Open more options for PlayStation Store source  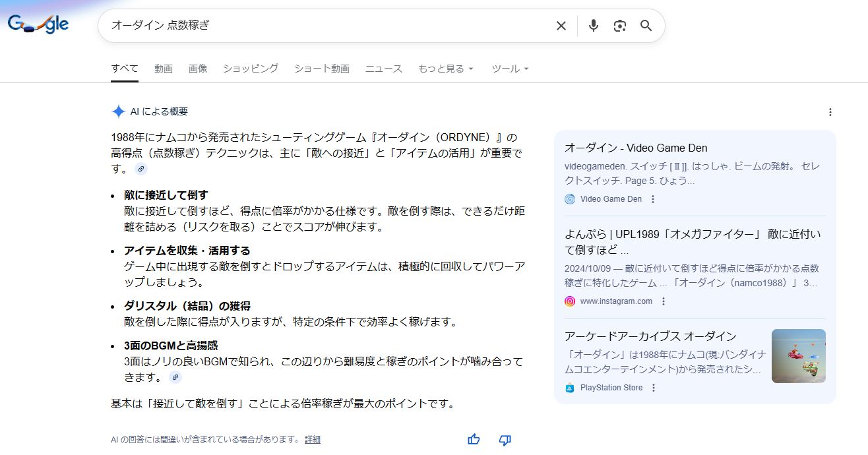(654, 388)
